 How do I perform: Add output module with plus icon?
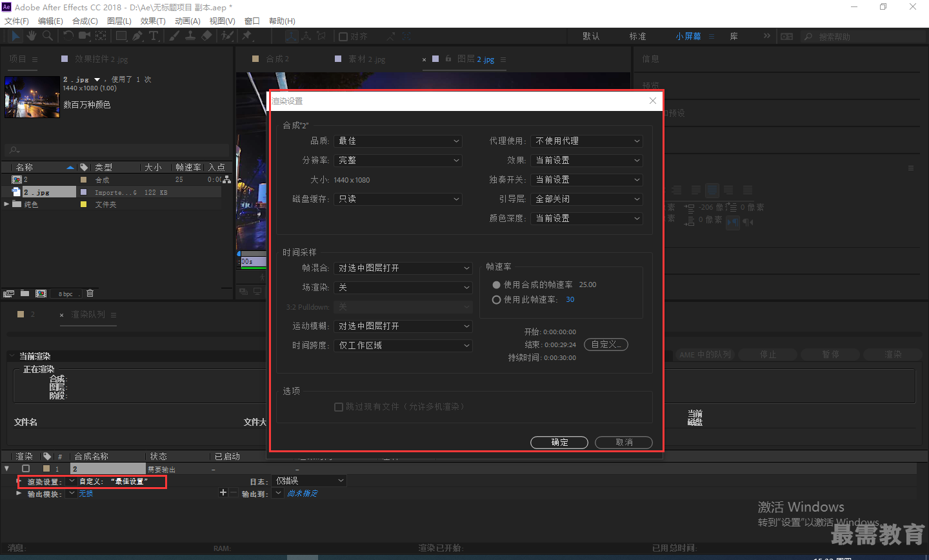pos(223,493)
